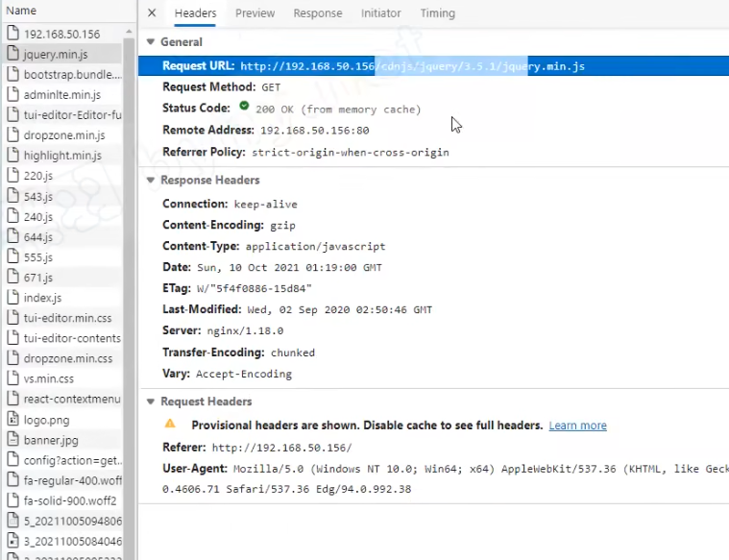This screenshot has width=729, height=560.
Task: Click the green status code check icon
Action: coord(244,106)
